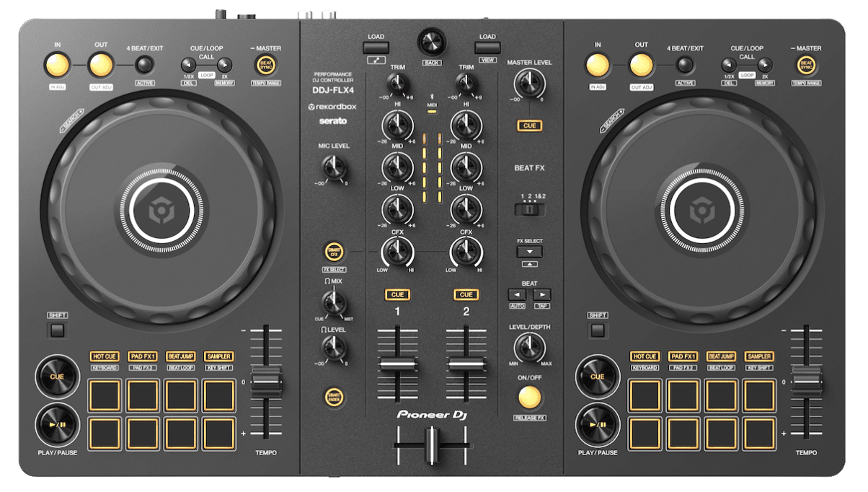
Task: Set loop IN point on deck 1
Action: (x=57, y=66)
